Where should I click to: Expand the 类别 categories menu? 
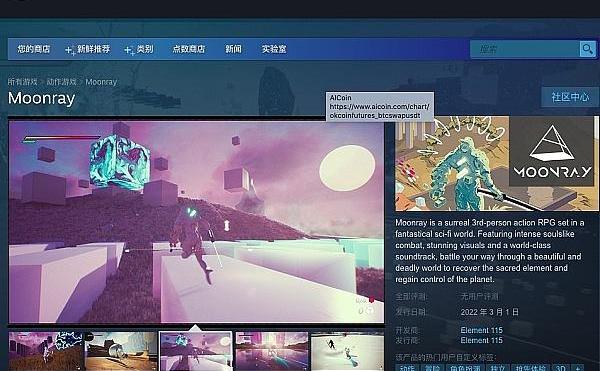pyautogui.click(x=145, y=49)
